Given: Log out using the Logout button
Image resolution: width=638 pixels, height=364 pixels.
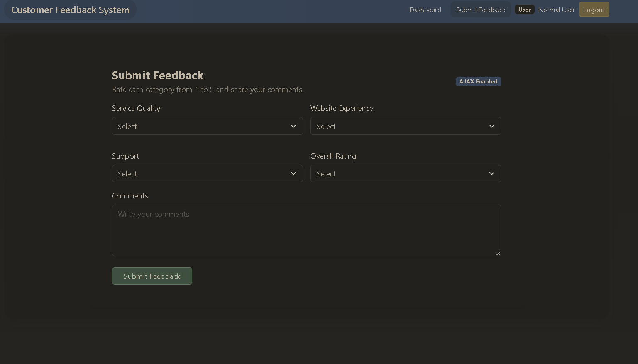Looking at the screenshot, I should (594, 10).
